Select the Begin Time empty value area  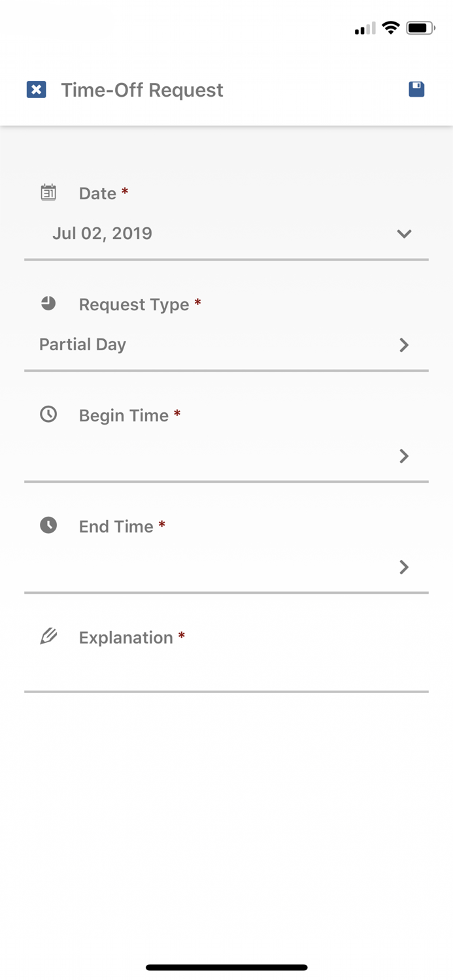pyautogui.click(x=196, y=456)
